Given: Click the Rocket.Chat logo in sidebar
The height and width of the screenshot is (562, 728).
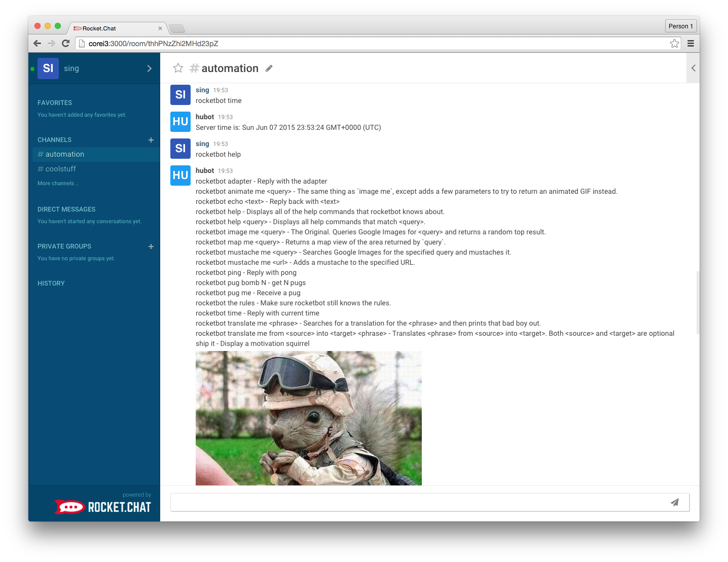Looking at the screenshot, I should (x=103, y=507).
